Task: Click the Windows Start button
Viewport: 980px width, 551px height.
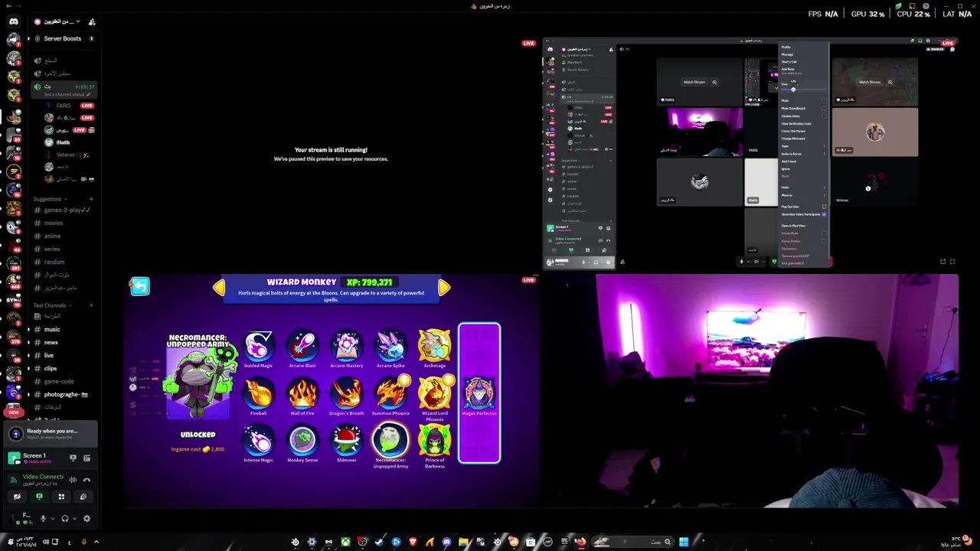Action: click(684, 542)
